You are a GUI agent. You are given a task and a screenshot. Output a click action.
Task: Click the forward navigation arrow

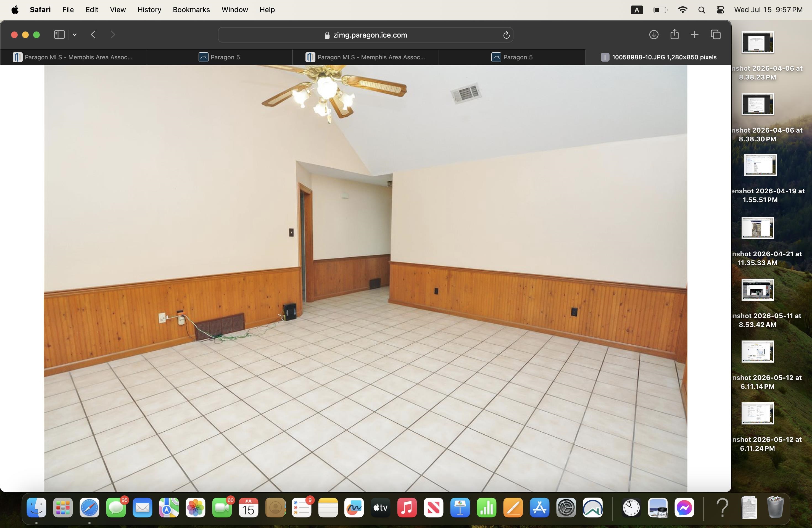113,35
